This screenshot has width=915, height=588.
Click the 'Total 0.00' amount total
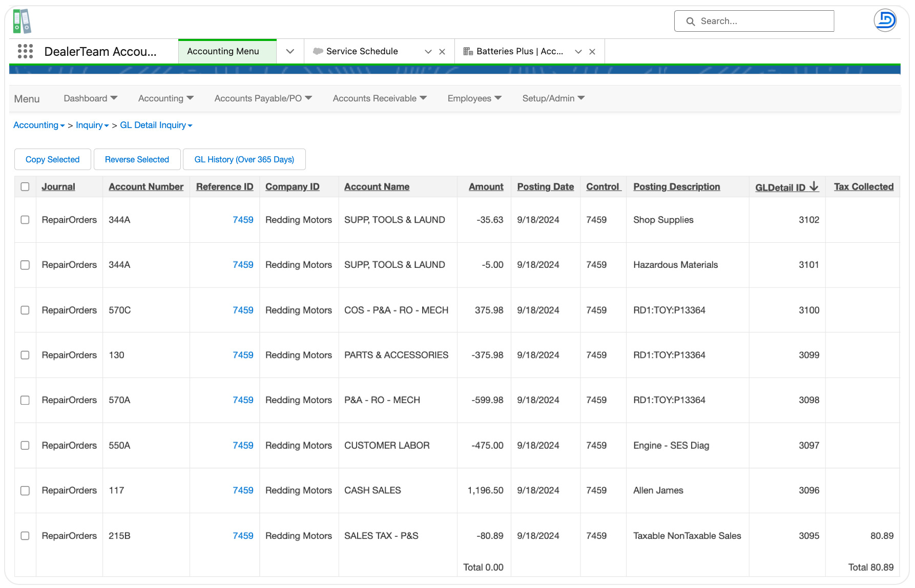(483, 567)
